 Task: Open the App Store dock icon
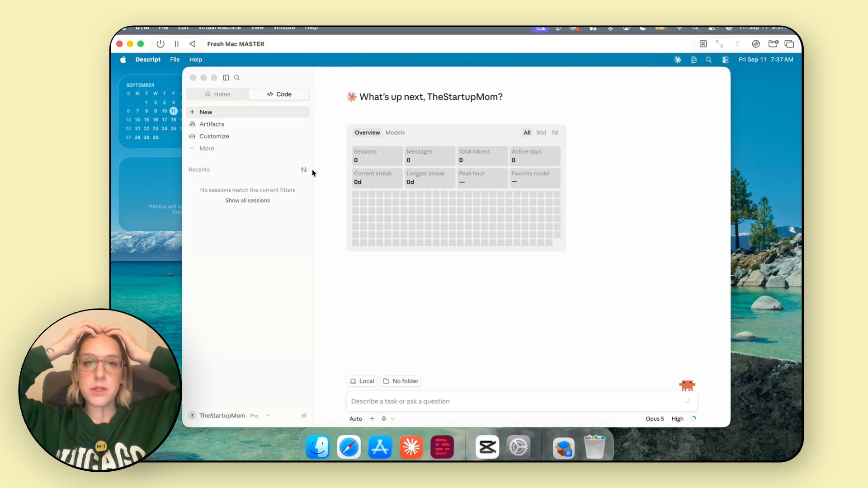pos(380,447)
